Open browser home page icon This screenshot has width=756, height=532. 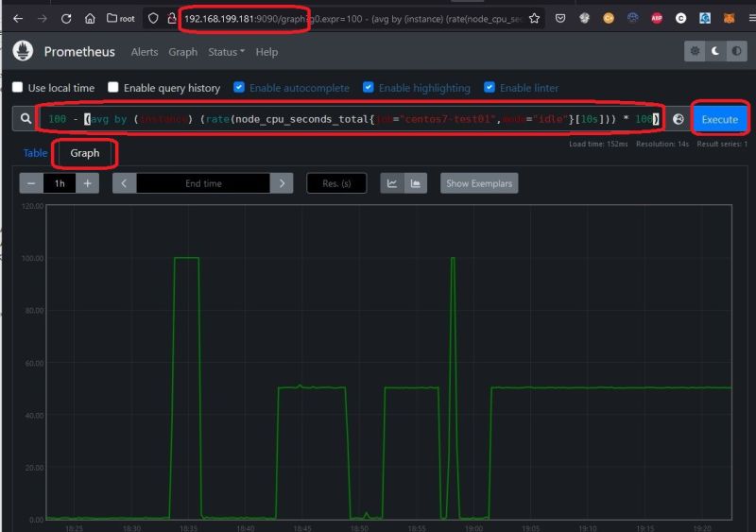point(90,18)
